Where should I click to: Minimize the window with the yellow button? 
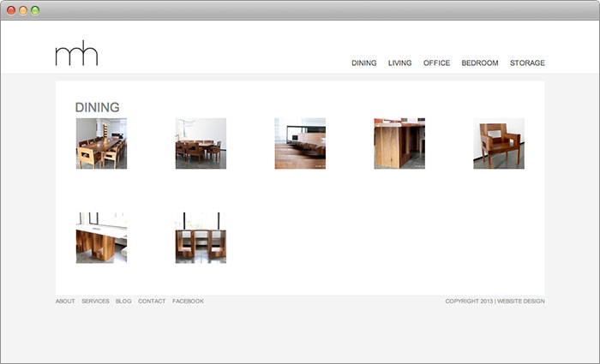pos(23,10)
